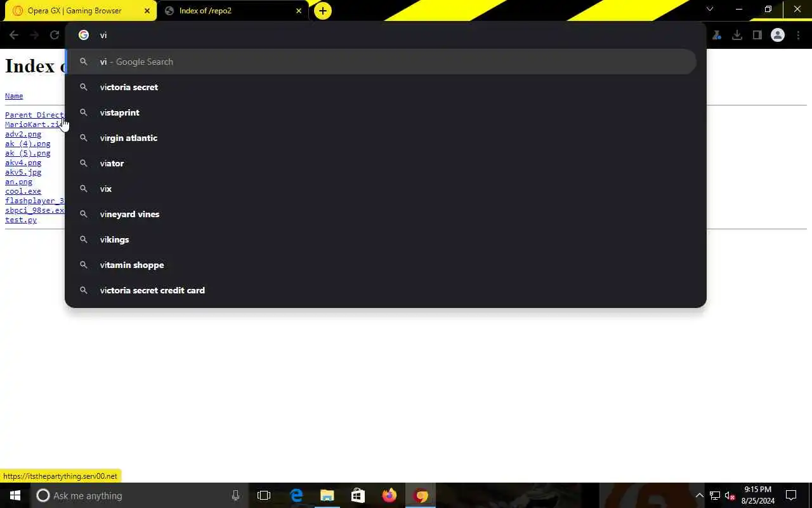Click the Name column header link
The height and width of the screenshot is (508, 812).
point(14,96)
